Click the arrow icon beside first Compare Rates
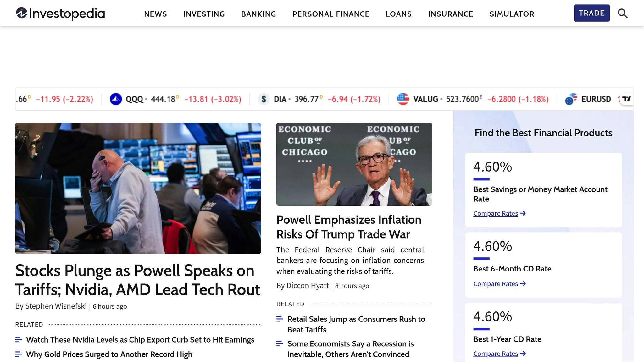 pyautogui.click(x=523, y=213)
